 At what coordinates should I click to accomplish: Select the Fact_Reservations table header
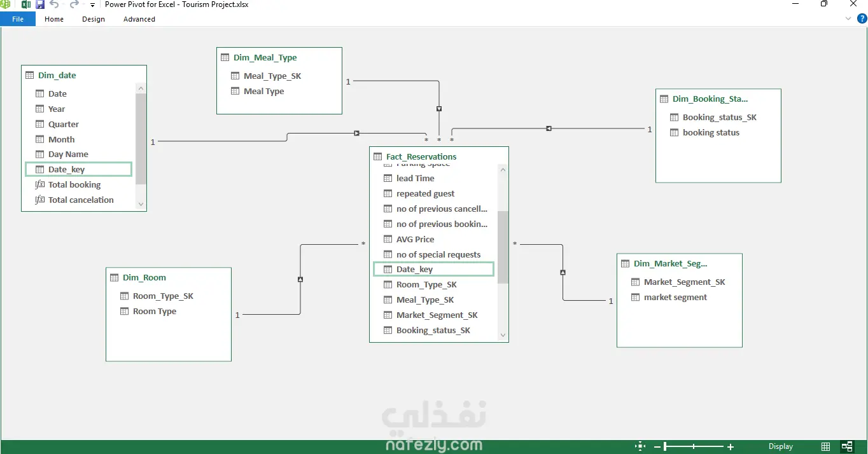click(x=439, y=156)
